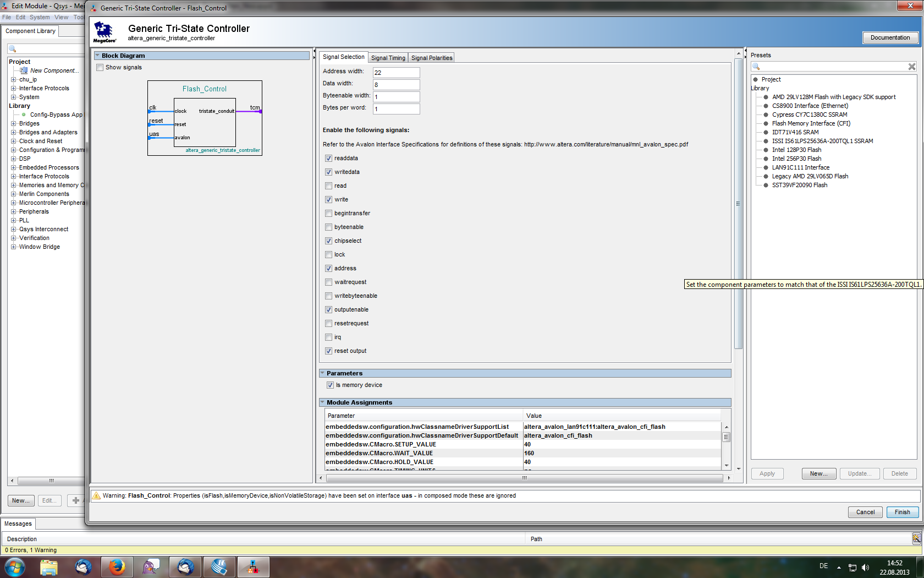Click the Data width input field
This screenshot has height=578, width=924.
click(x=396, y=85)
